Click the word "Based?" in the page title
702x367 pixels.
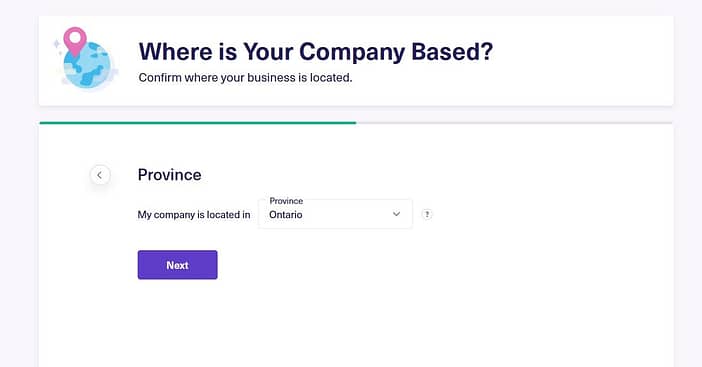[452, 51]
